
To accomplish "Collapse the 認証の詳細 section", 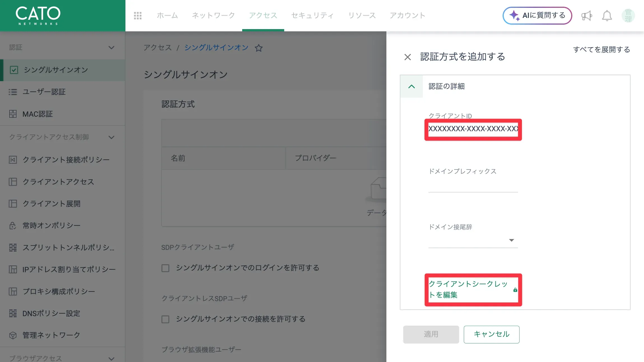I will tap(412, 86).
